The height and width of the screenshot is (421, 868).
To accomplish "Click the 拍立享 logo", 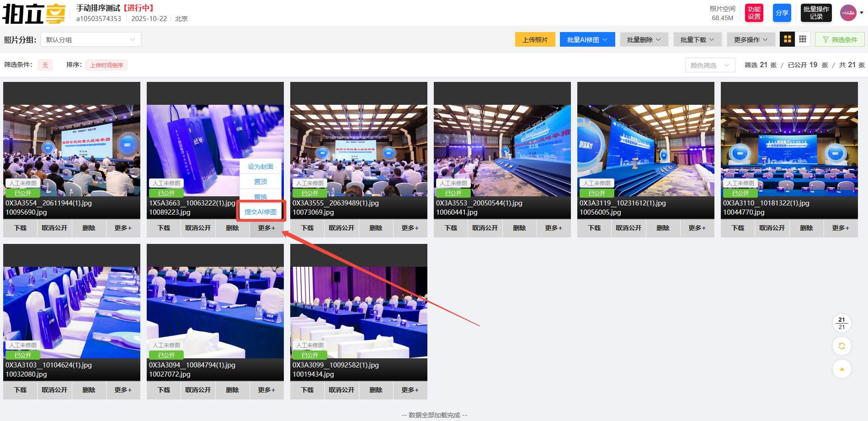I will pos(34,13).
